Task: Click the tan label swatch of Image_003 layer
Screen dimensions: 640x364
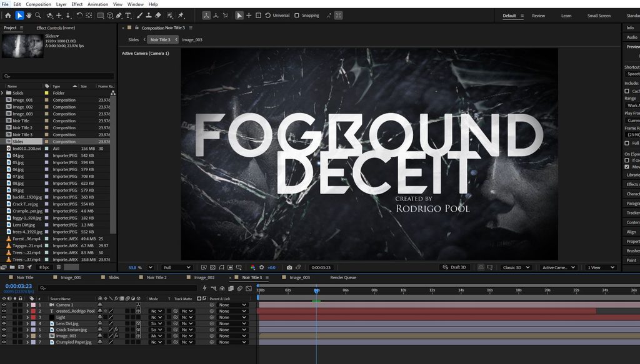Action: pyautogui.click(x=34, y=336)
